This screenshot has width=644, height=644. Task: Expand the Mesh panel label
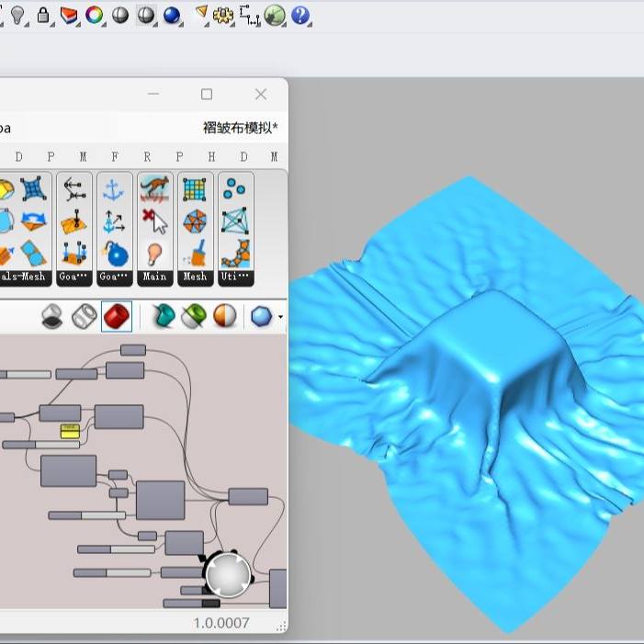(x=195, y=277)
